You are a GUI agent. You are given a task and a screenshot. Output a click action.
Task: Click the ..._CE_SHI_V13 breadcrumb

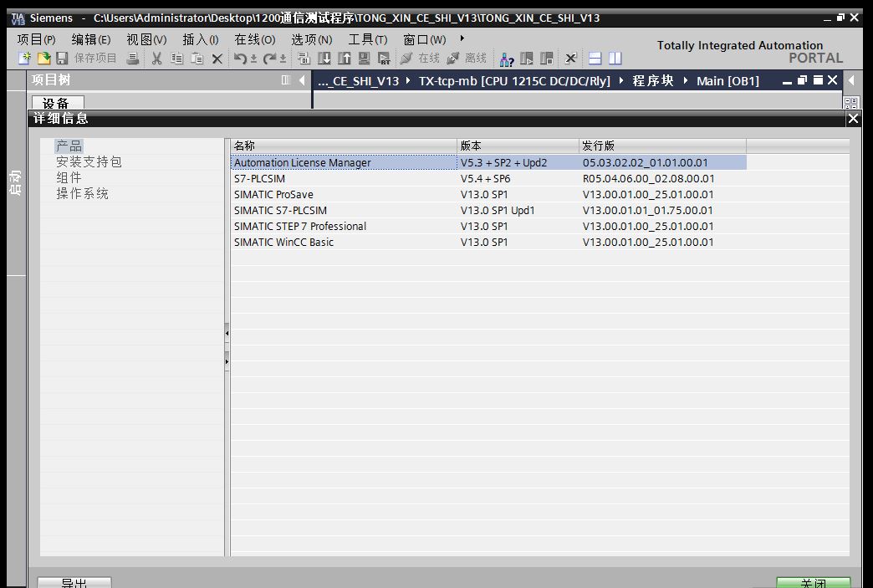click(358, 81)
